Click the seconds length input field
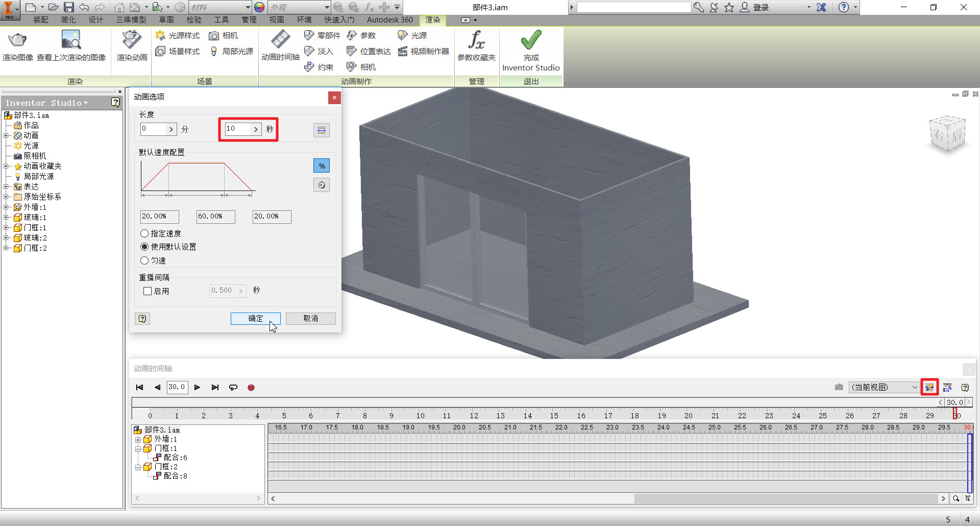 coord(239,129)
